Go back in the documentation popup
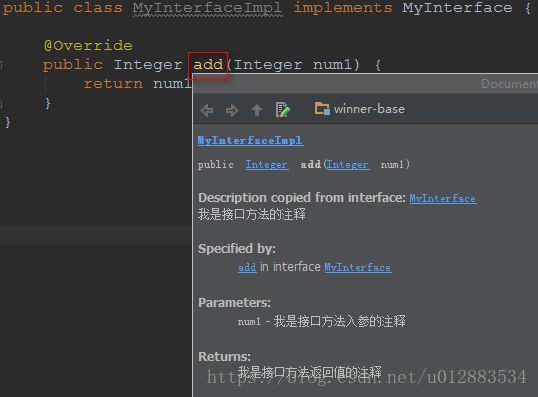Viewport: 538px width, 397px height. click(x=207, y=110)
